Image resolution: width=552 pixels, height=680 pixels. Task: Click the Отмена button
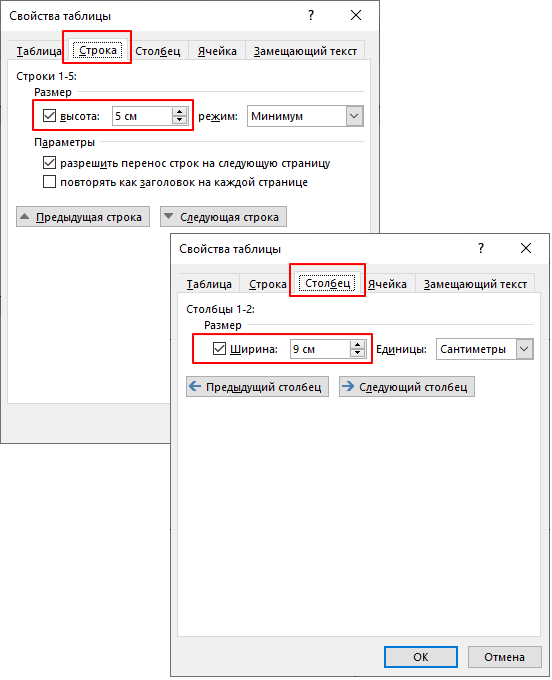pyautogui.click(x=505, y=657)
